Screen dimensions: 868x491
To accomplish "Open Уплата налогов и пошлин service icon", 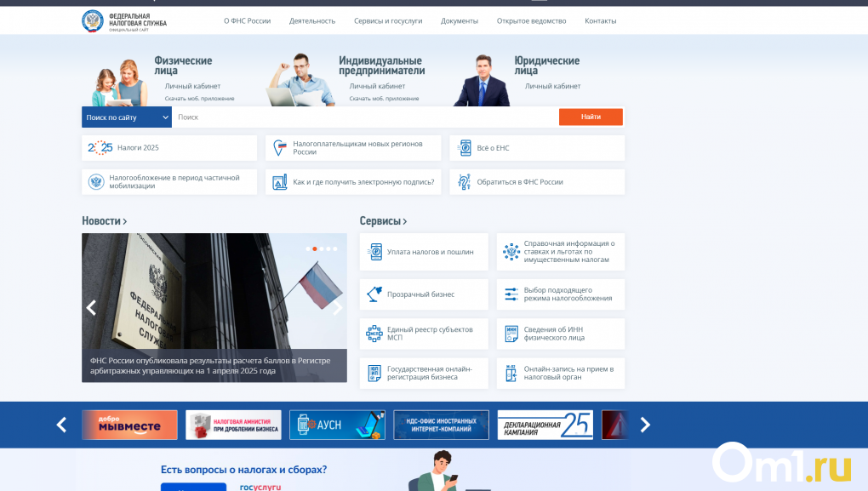I will pos(374,252).
